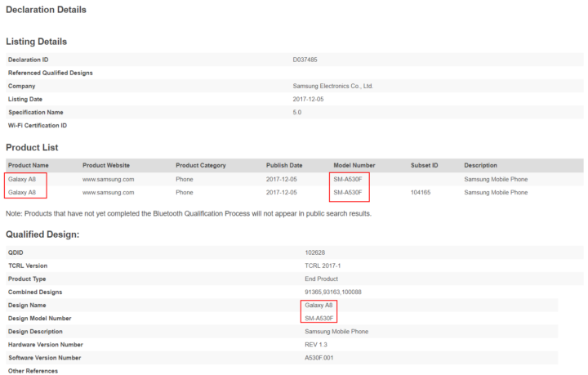Click the Description column header
Viewport: 588px width, 375px height.
pyautogui.click(x=482, y=165)
